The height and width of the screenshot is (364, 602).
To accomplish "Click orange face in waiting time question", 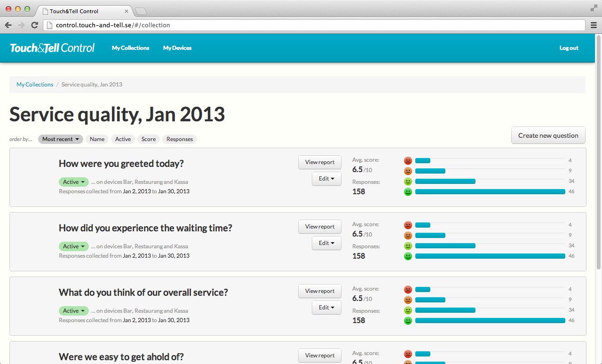I will 408,235.
